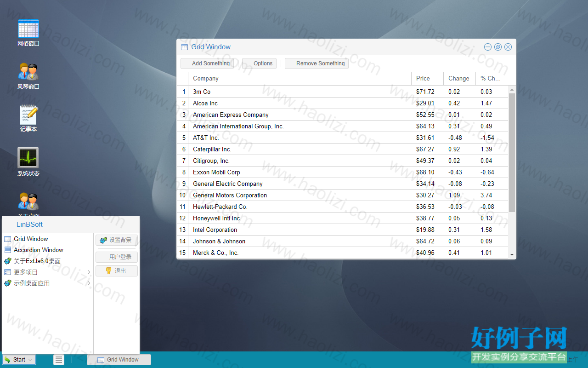
Task: Click the 0.92 change value for Caterpillar
Action: 459,149
